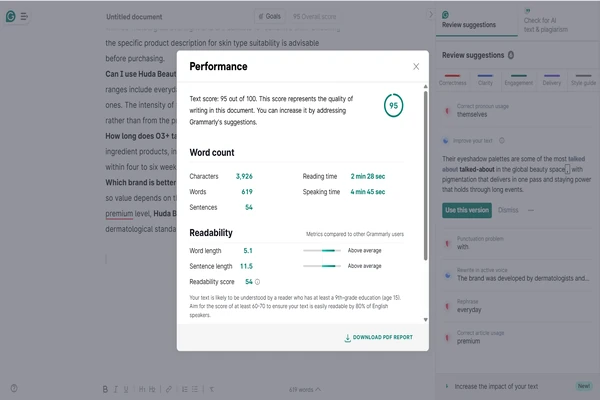
Task: Click the red marker beside 'themselves' suggestion
Action: (x=447, y=111)
